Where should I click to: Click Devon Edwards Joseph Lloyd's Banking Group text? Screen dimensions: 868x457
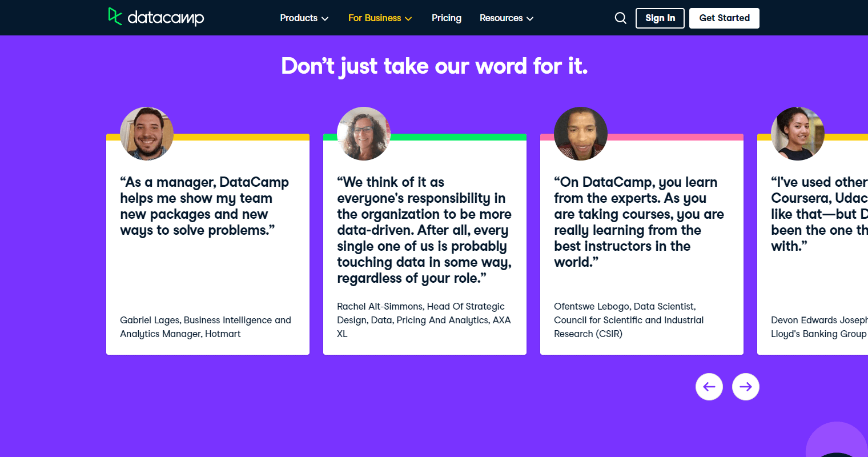coord(819,327)
